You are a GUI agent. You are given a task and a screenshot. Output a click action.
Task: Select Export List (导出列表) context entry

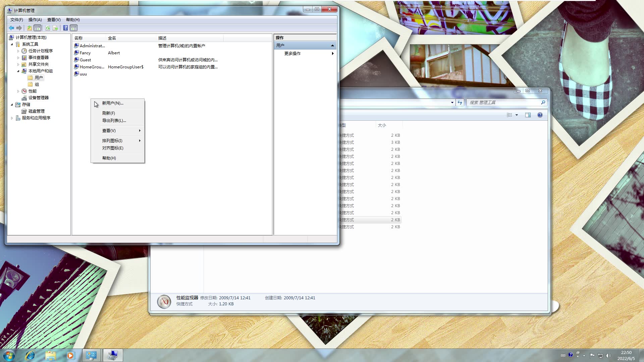[x=114, y=121]
